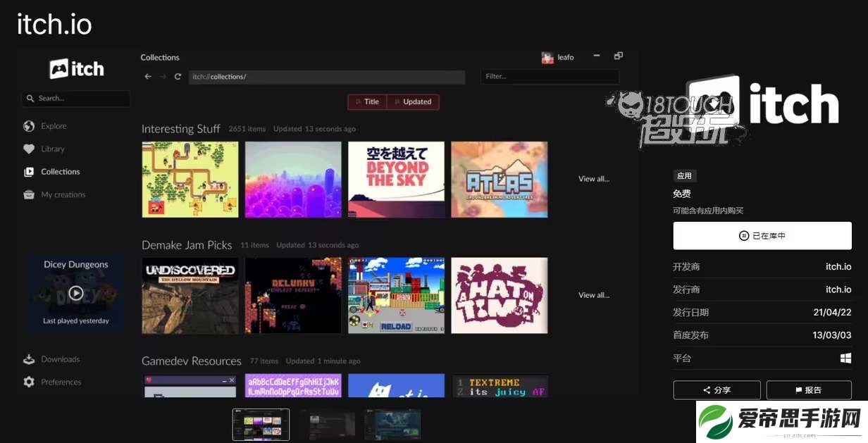
Task: Open the Delunky game thumbnail
Action: 293,296
